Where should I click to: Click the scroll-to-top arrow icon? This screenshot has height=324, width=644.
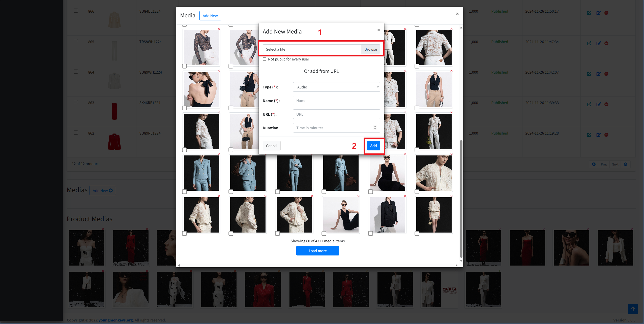point(633,309)
